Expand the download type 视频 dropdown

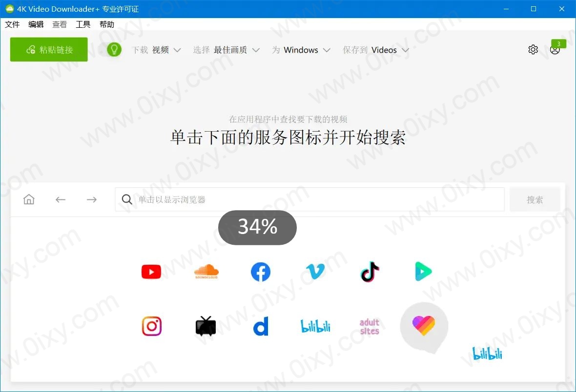166,50
